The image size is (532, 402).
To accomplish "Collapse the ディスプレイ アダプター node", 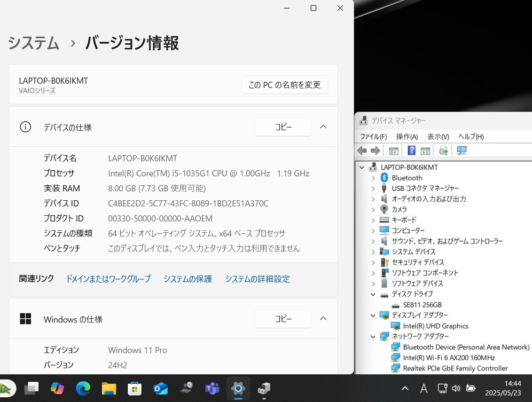I will pyautogui.click(x=373, y=315).
